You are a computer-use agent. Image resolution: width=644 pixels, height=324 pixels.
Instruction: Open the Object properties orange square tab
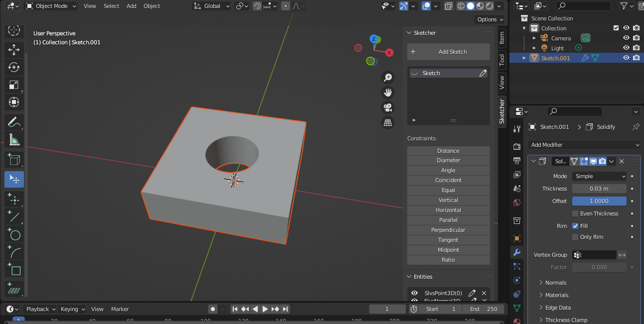point(517,238)
